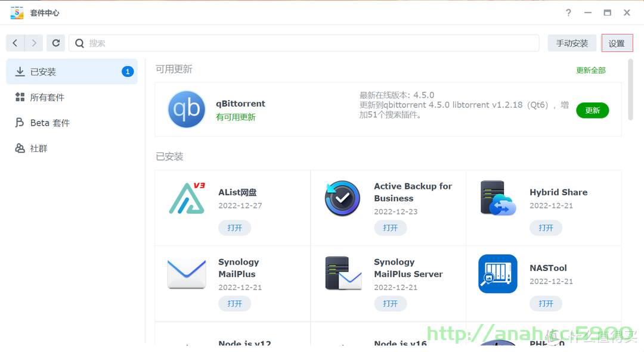Click the NASTool package icon
This screenshot has width=644, height=352.
(498, 273)
